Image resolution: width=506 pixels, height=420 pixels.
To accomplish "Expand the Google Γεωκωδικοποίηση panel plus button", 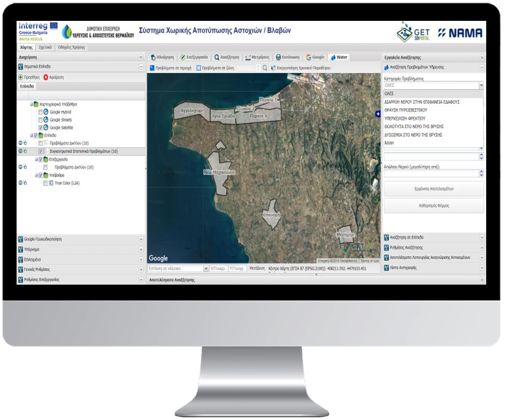I will pyautogui.click(x=141, y=239).
